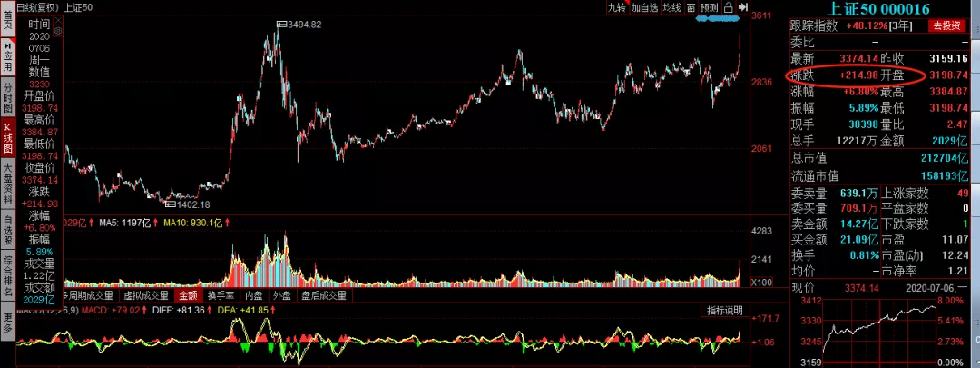Screen dimensions: 980x368
Task: Click the red 去投资 button
Action: (946, 25)
